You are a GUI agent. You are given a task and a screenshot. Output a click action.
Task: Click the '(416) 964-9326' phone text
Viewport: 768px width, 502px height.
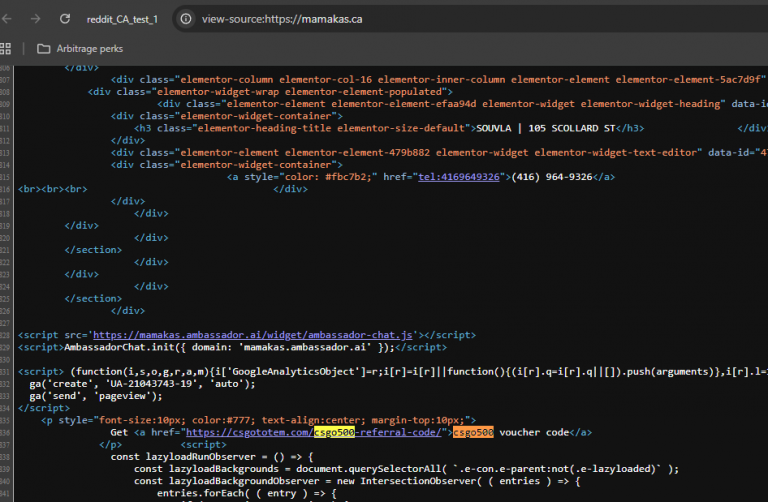(552, 177)
